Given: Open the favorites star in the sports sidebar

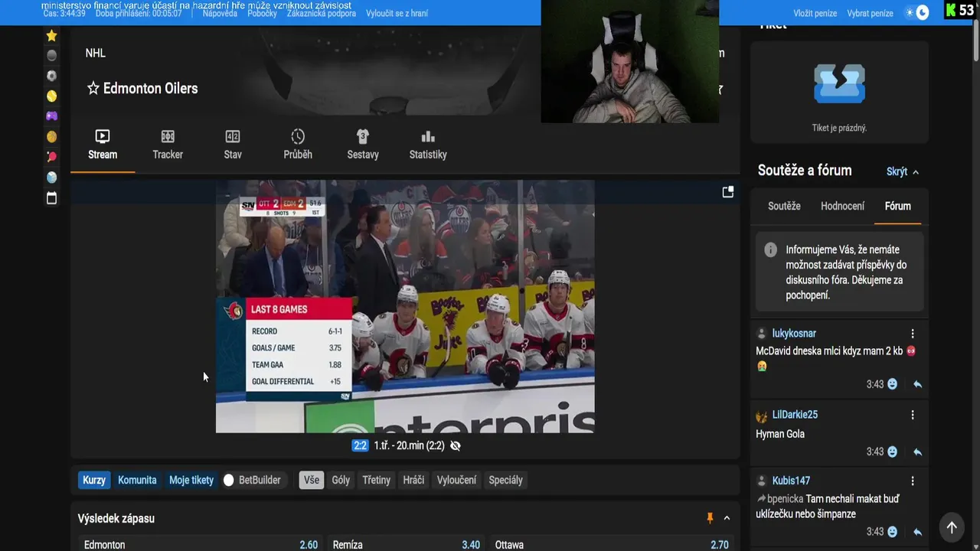Looking at the screenshot, I should (51, 36).
